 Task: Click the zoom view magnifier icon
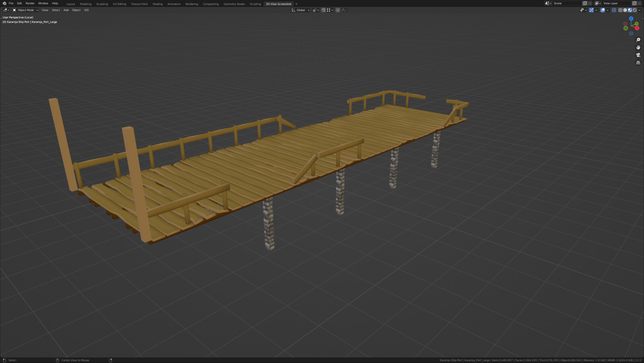click(x=638, y=40)
